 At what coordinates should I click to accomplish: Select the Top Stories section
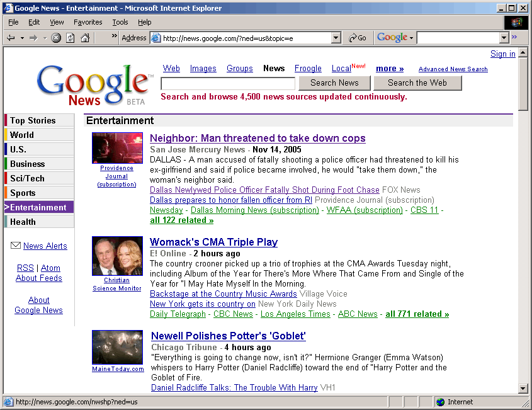40,120
